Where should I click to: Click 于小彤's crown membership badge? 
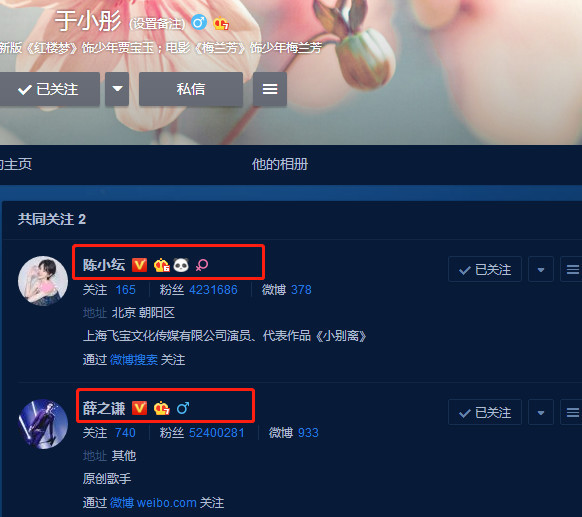(x=221, y=24)
